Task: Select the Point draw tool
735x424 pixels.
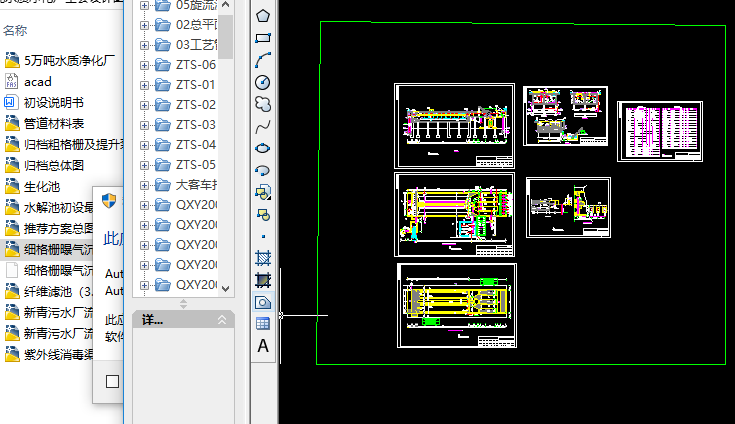Action: click(x=263, y=237)
